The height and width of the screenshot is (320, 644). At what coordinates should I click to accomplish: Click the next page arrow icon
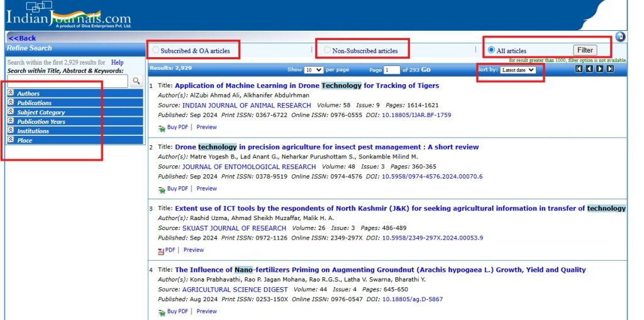(599, 69)
